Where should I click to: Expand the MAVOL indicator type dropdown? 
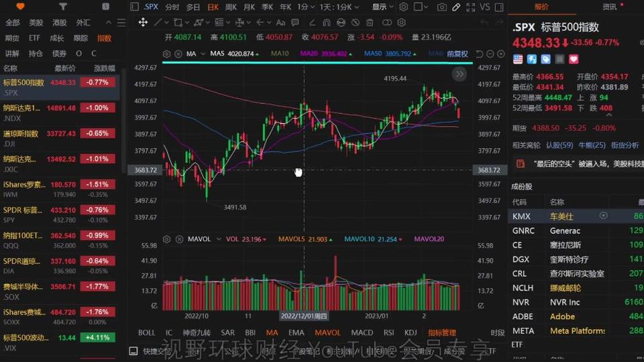tap(219, 239)
